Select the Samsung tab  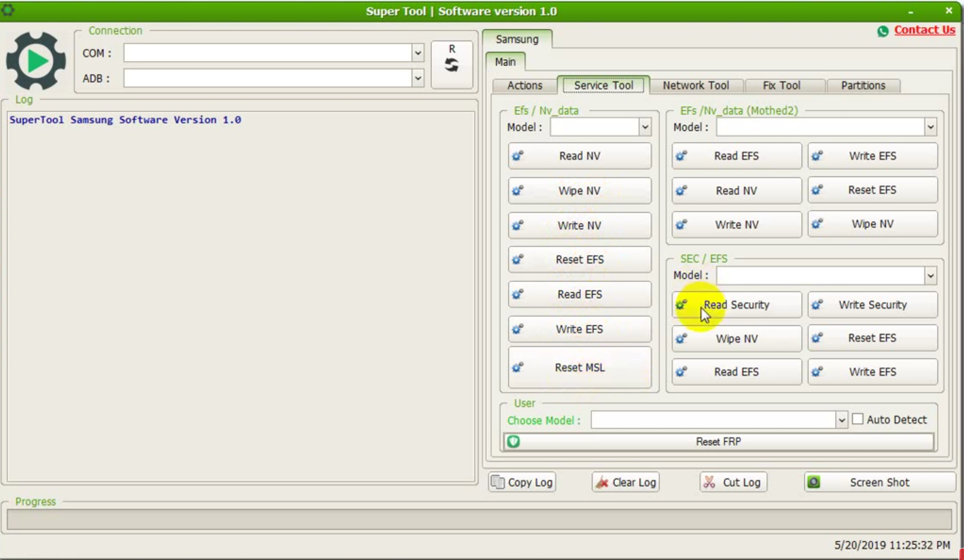click(x=517, y=39)
